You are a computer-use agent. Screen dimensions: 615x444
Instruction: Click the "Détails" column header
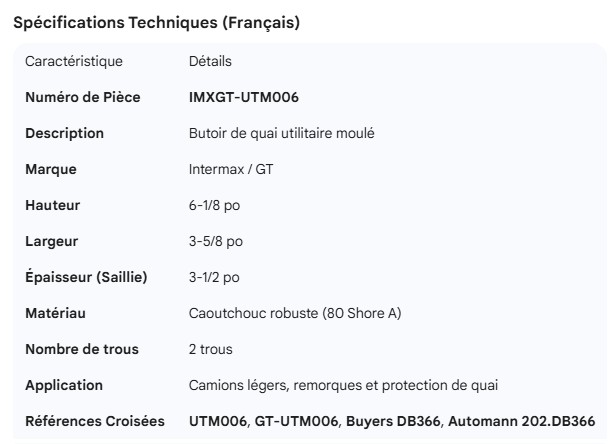click(x=210, y=61)
